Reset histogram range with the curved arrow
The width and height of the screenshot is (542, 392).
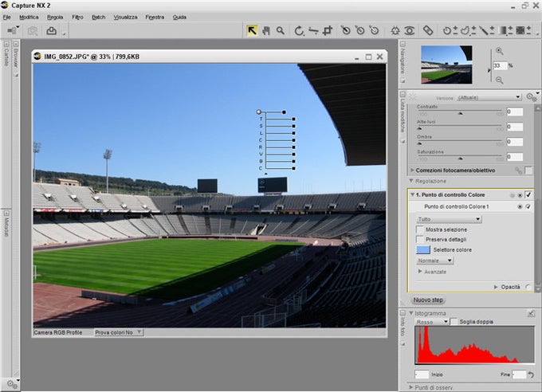point(531,374)
